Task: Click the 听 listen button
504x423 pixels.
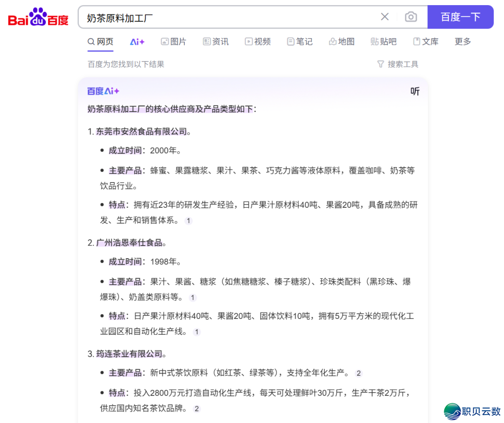Action: (415, 92)
